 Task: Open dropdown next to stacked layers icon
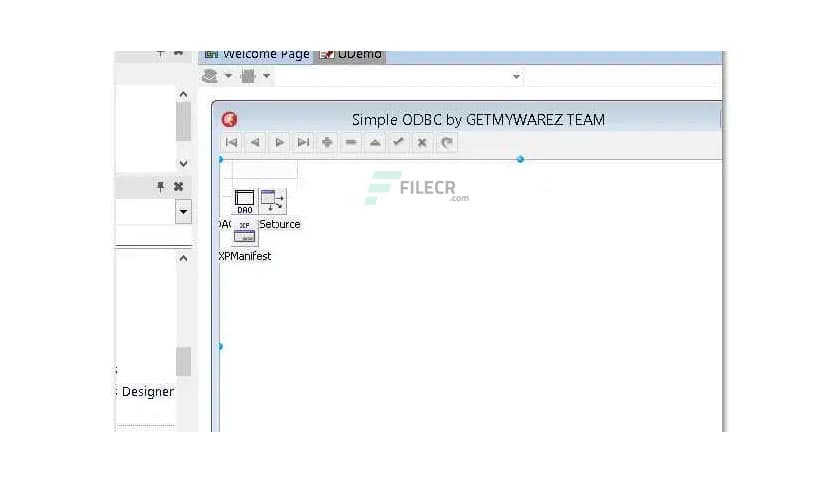click(228, 76)
